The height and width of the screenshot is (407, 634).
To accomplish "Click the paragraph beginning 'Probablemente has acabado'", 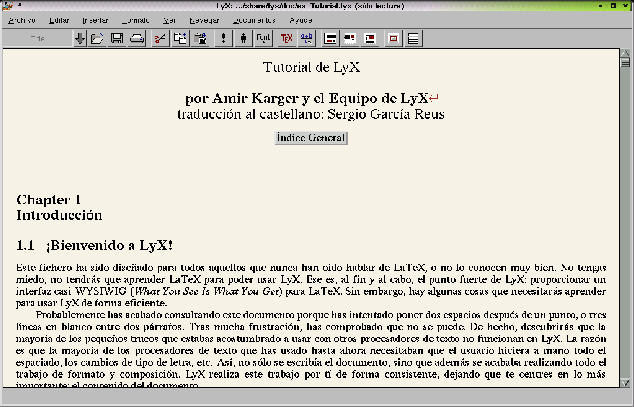I will 311,350.
